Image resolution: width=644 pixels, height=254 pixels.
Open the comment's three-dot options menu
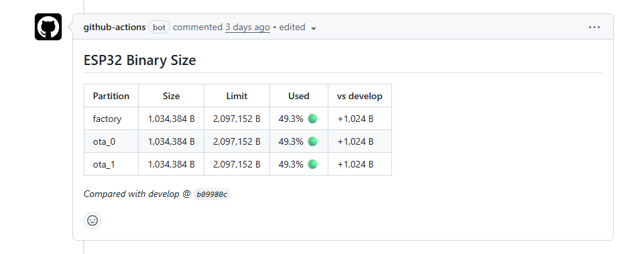coord(594,27)
